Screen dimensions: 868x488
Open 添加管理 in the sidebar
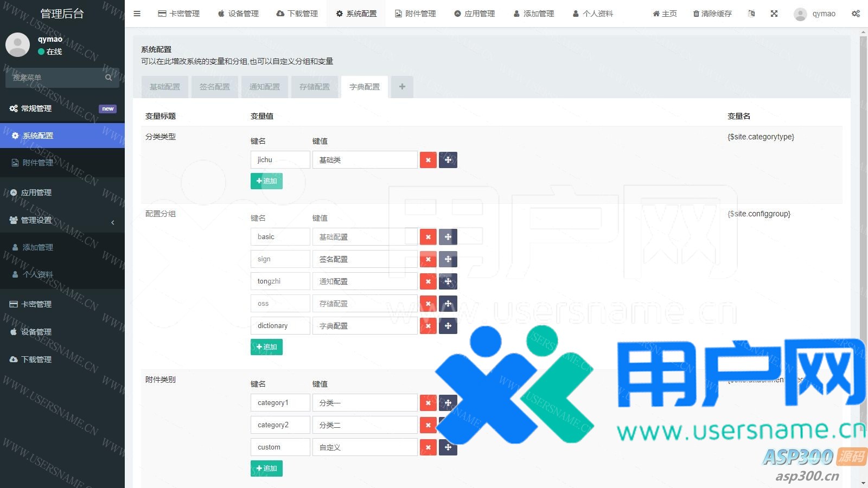tap(62, 247)
